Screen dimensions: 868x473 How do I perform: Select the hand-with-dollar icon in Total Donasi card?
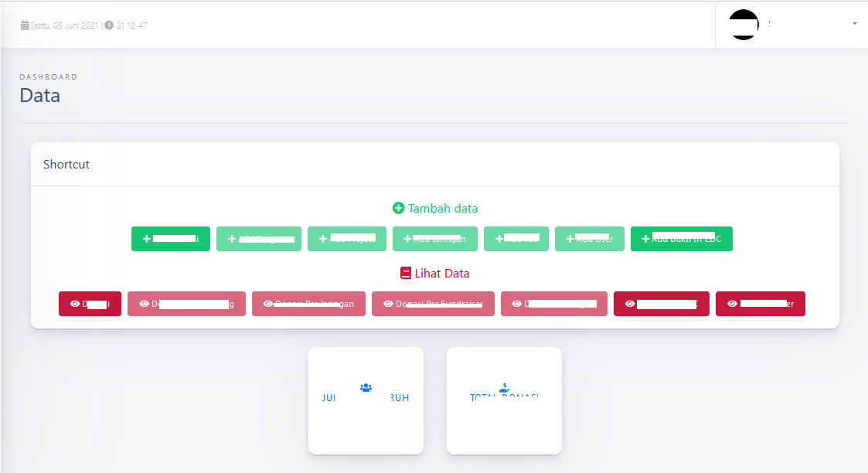coord(504,387)
